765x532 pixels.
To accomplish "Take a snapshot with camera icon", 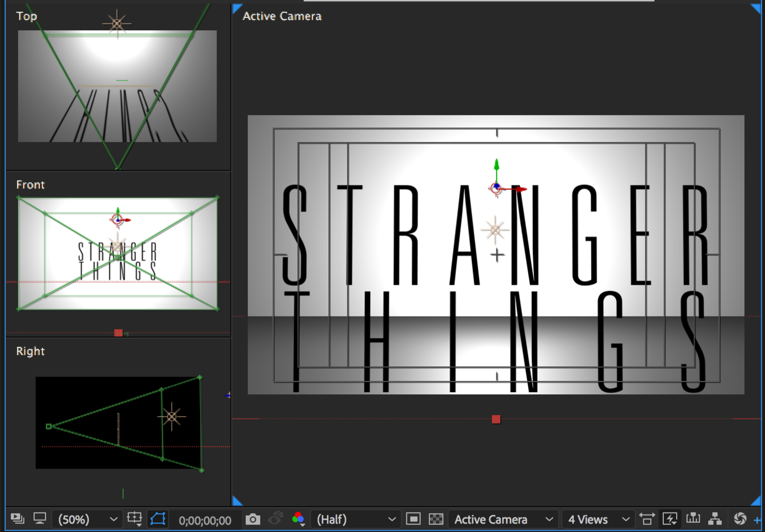I will click(x=253, y=519).
